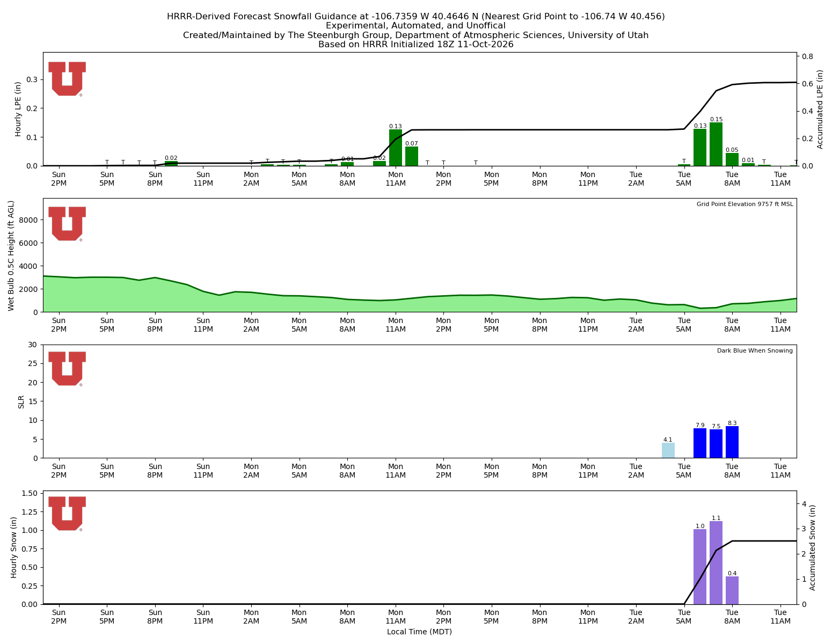Click the 0.15 hourly LPE green bar
This screenshot has height=644, width=832.
tap(716, 144)
